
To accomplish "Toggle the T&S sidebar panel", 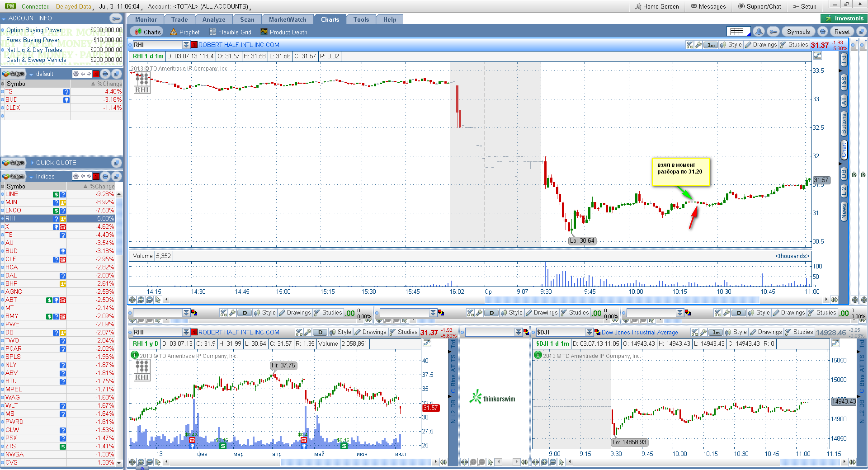I will (844, 83).
